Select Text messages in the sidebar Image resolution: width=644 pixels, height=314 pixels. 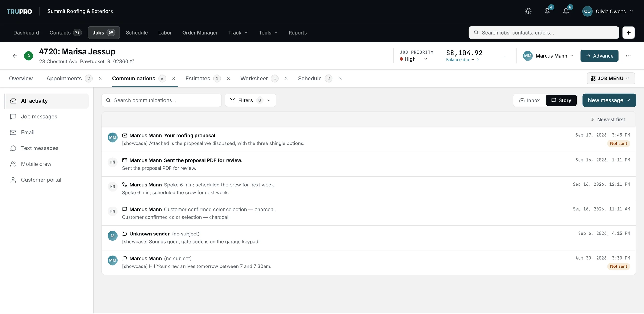point(47,148)
